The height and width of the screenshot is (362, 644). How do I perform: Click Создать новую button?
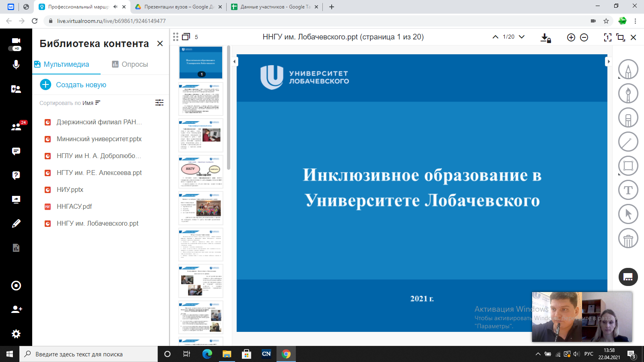(x=73, y=85)
